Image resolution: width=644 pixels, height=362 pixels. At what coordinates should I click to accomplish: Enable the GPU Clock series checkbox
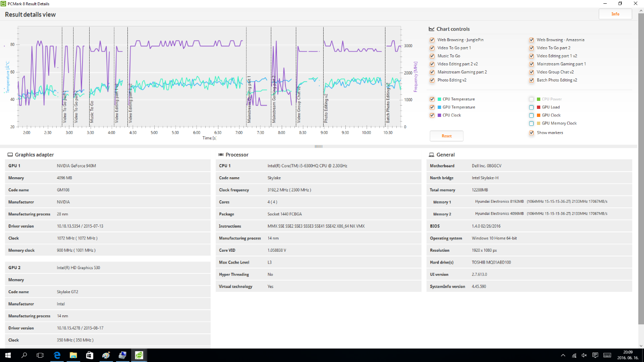coord(532,115)
